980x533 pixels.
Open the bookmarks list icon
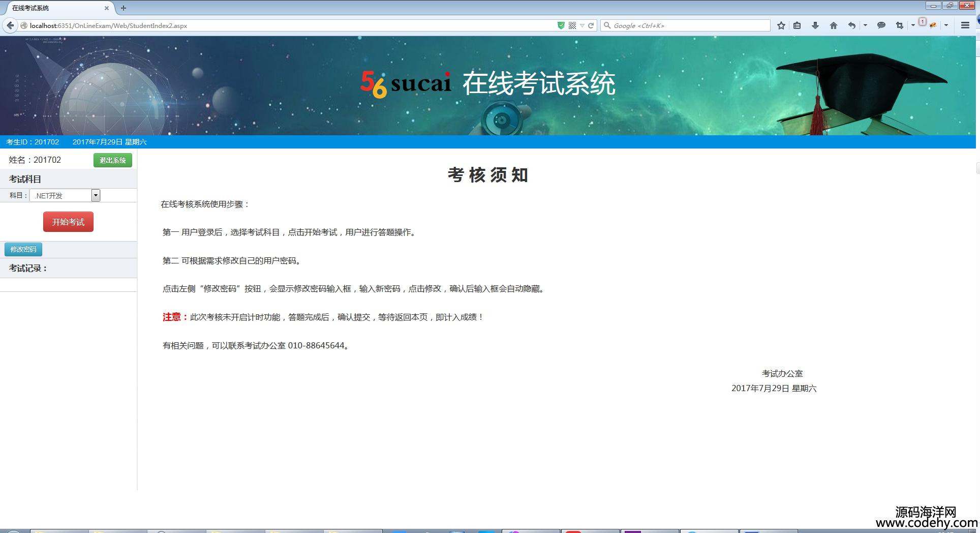pyautogui.click(x=797, y=25)
